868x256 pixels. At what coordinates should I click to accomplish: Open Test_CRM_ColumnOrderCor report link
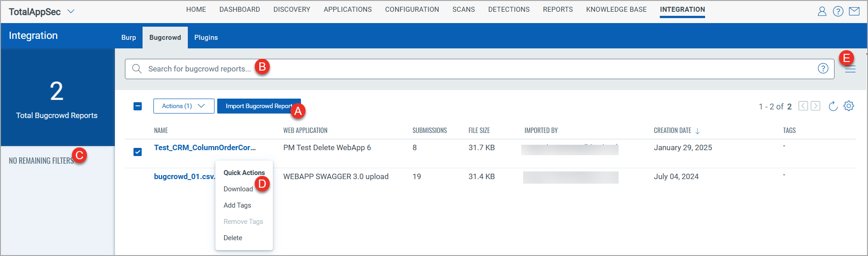[205, 147]
